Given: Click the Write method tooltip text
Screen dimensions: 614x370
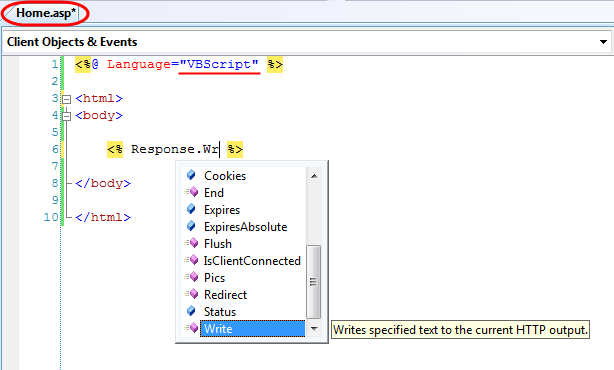Looking at the screenshot, I should [x=460, y=330].
